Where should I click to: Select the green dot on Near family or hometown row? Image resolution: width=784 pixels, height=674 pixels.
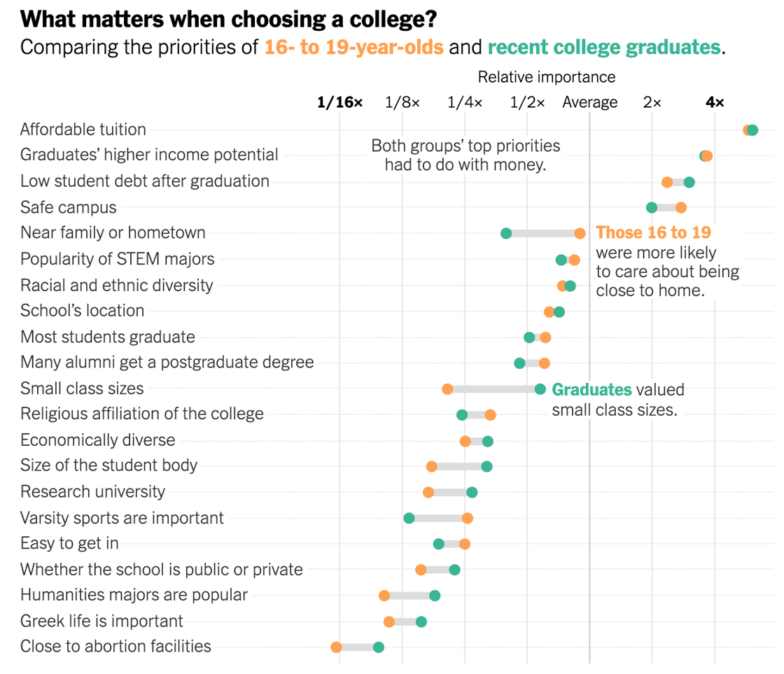pos(506,233)
